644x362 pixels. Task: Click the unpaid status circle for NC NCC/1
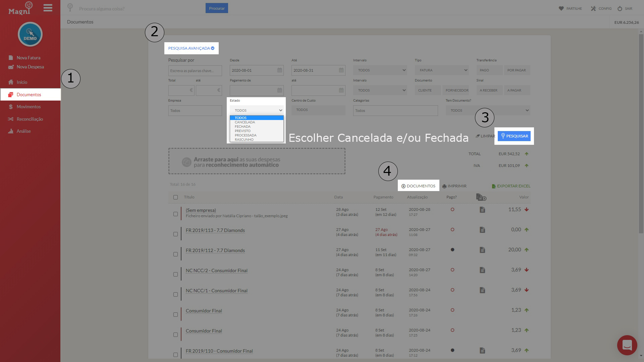coord(452,290)
